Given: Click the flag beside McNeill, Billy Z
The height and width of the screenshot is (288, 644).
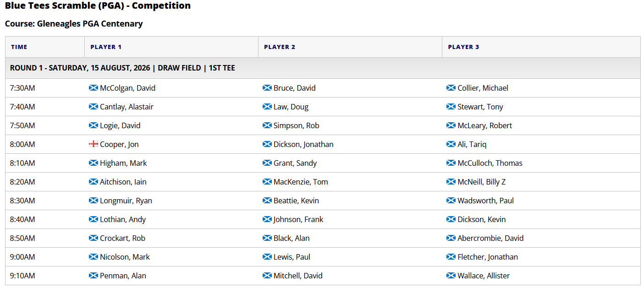Looking at the screenshot, I should [x=451, y=182].
